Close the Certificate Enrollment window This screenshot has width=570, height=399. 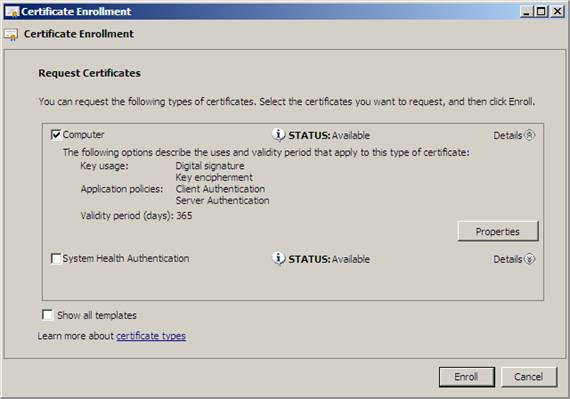[557, 12]
